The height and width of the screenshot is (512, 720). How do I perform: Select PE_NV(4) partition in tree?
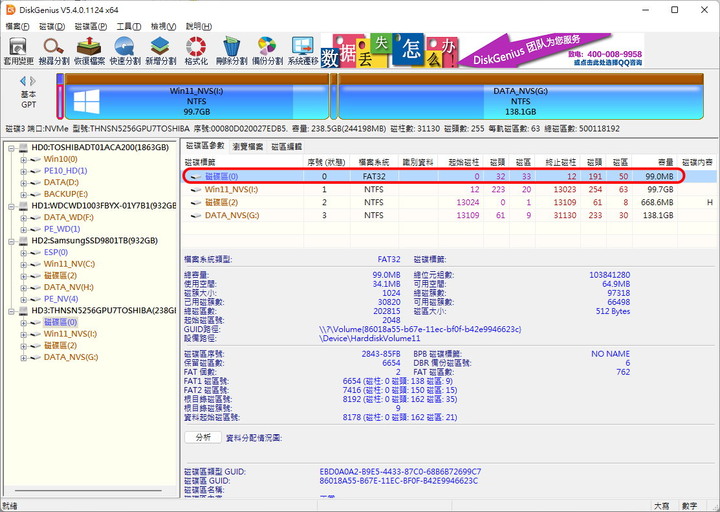point(61,299)
